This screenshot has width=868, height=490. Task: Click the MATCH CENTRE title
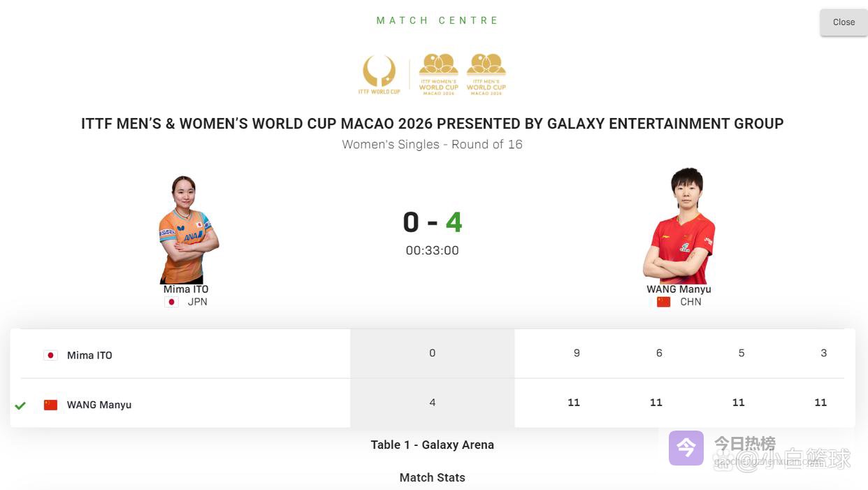[437, 20]
